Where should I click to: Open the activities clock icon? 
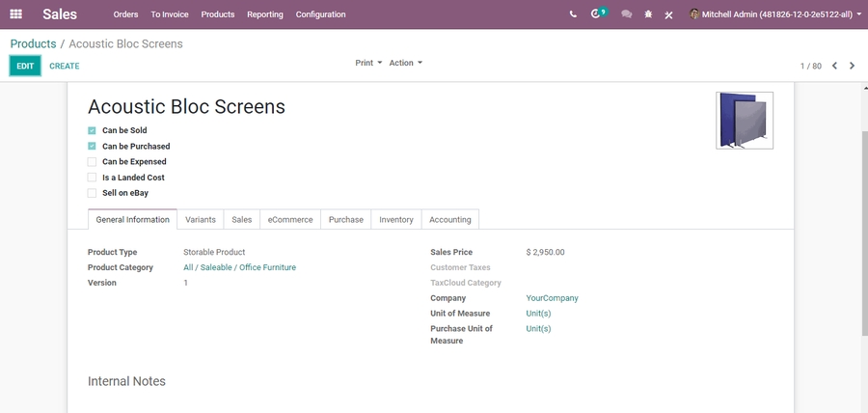pyautogui.click(x=596, y=14)
